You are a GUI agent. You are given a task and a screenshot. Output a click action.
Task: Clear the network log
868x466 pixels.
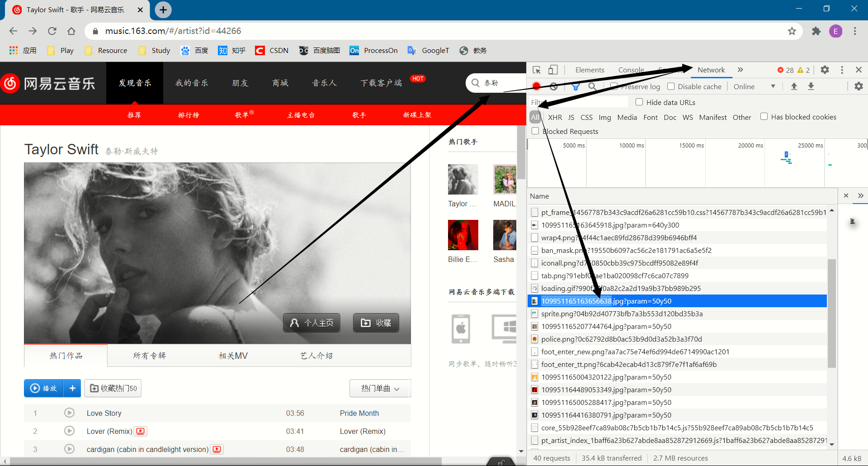(554, 86)
